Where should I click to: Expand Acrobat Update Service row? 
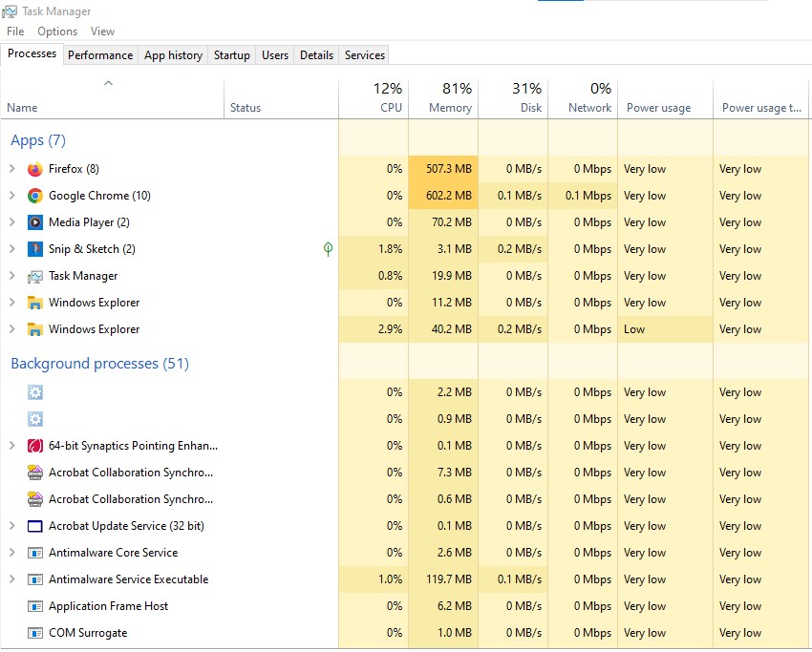click(11, 526)
